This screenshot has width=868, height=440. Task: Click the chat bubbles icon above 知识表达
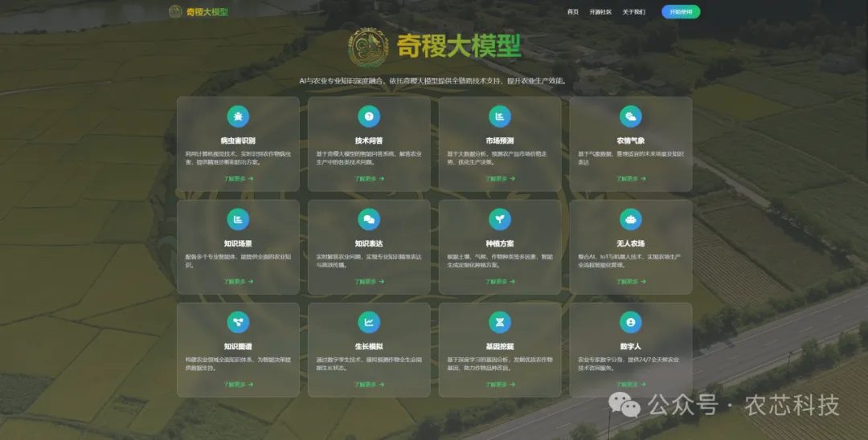pyautogui.click(x=369, y=219)
